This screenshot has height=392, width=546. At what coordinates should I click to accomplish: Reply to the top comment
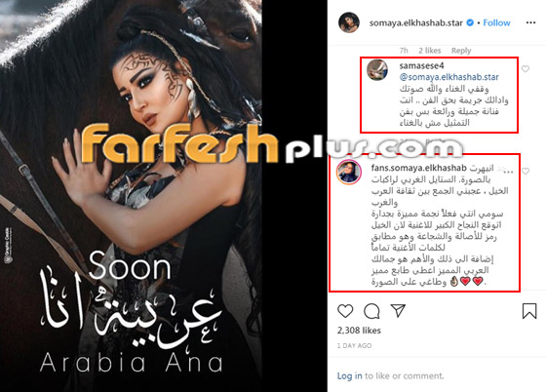coord(461,51)
